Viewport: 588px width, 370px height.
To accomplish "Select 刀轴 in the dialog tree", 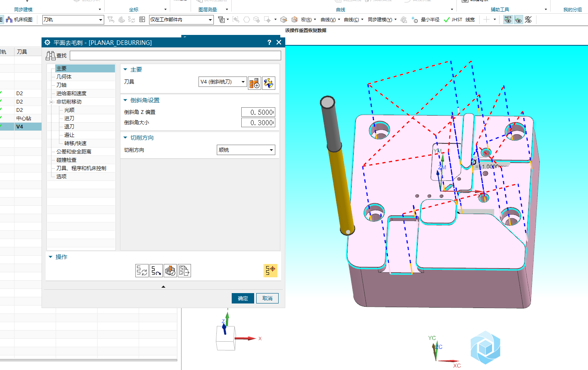I will (x=61, y=85).
